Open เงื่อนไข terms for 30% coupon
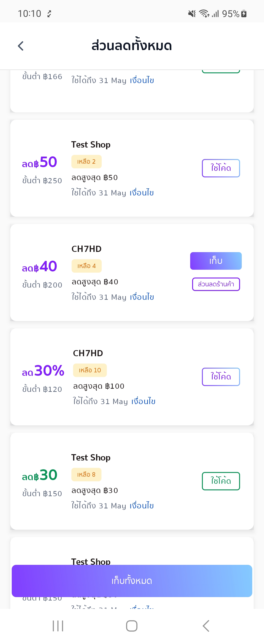This screenshot has height=644, width=264. click(x=143, y=401)
